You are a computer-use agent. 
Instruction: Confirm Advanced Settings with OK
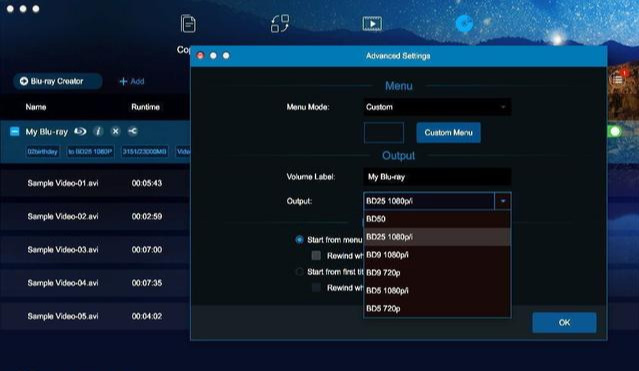pos(564,322)
